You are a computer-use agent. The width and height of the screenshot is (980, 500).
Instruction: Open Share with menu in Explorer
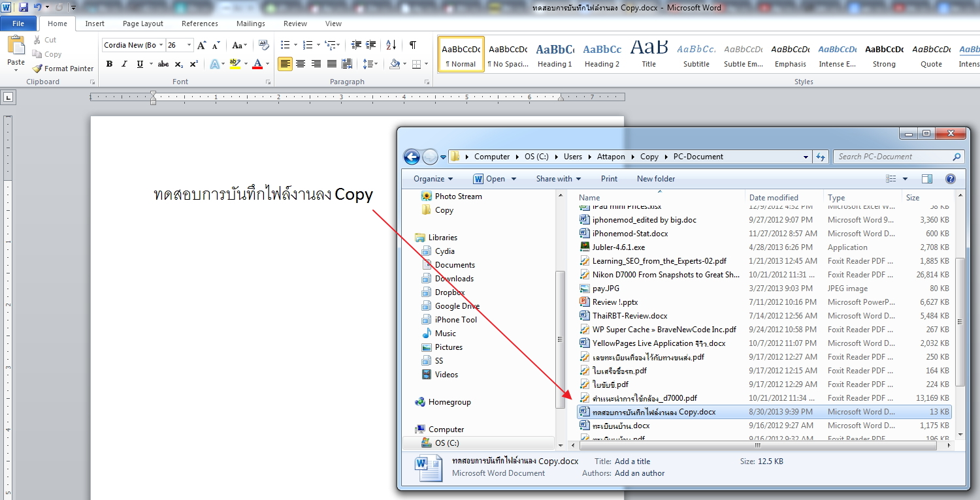pos(559,179)
